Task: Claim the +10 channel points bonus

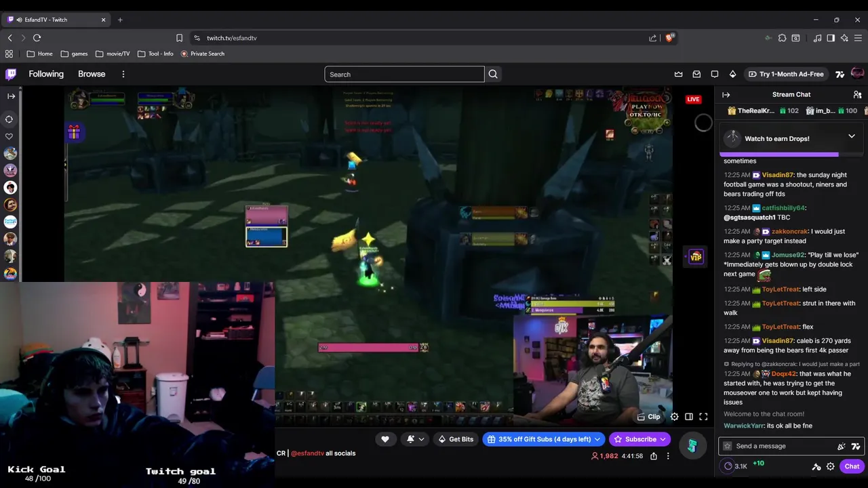Action: pos(758,464)
